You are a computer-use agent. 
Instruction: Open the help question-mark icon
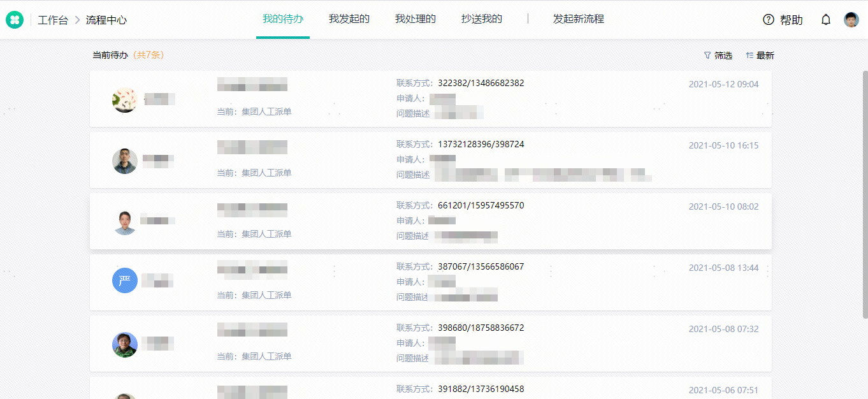(768, 20)
